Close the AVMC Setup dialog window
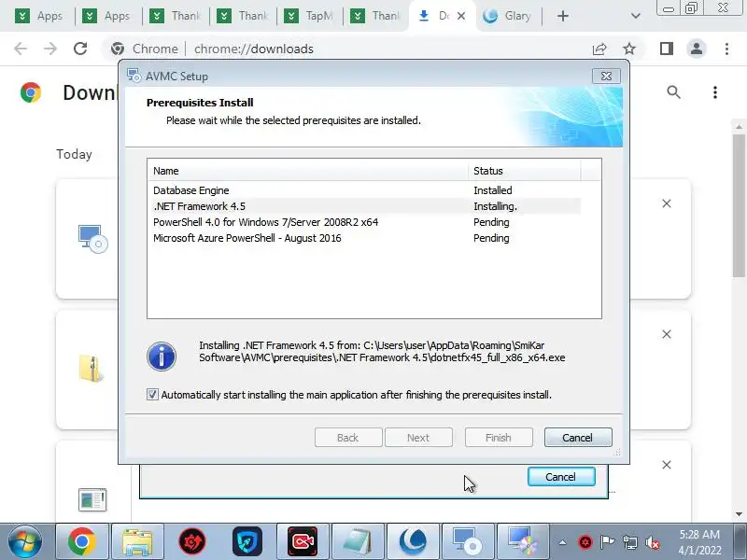Viewport: 747px width, 560px height. click(x=606, y=76)
